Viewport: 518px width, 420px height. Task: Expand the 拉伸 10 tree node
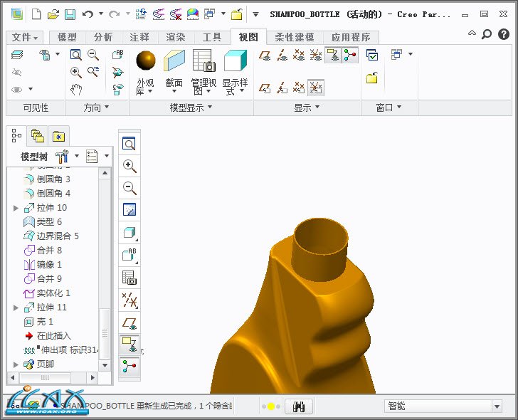tap(16, 208)
